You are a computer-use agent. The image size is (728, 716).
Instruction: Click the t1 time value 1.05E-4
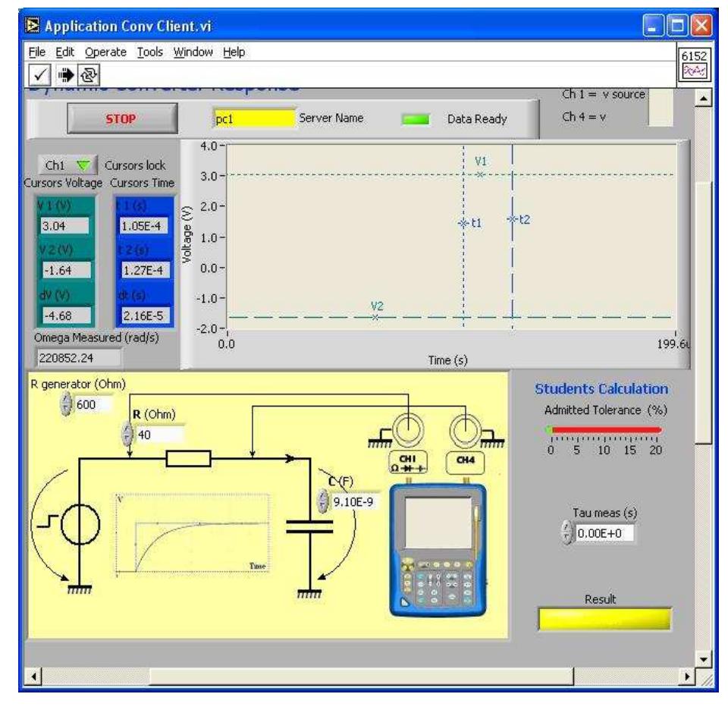point(143,226)
